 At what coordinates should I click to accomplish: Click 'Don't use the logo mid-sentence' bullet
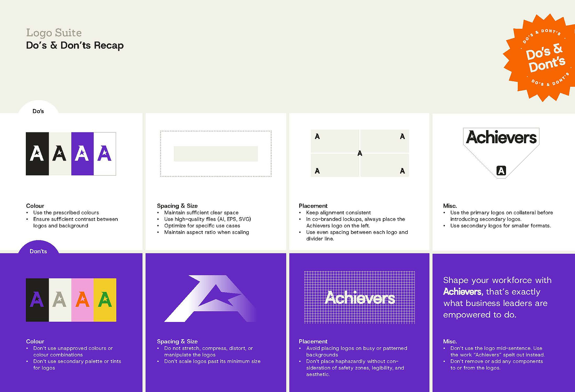coord(498,351)
